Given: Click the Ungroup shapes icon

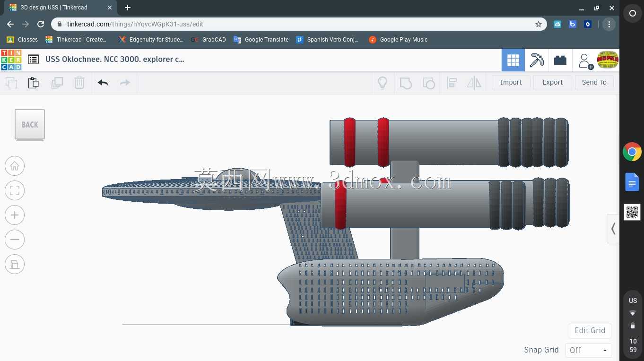Looking at the screenshot, I should (428, 83).
